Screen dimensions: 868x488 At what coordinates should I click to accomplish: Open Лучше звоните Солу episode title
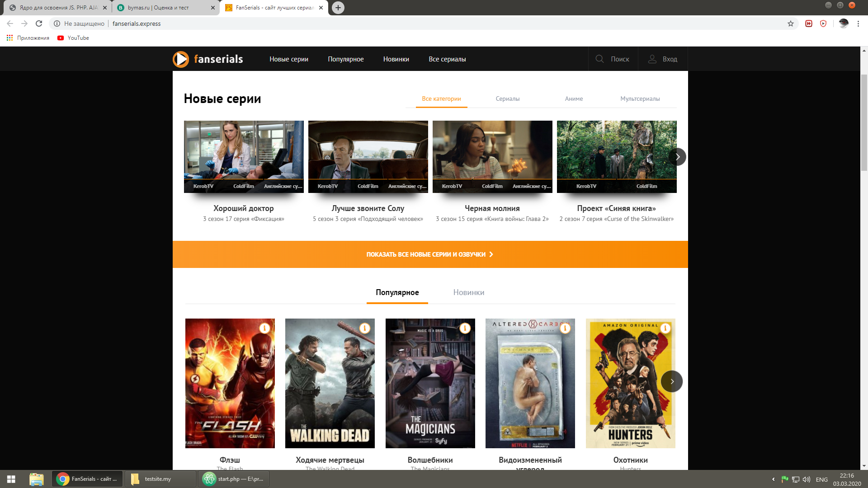(368, 208)
